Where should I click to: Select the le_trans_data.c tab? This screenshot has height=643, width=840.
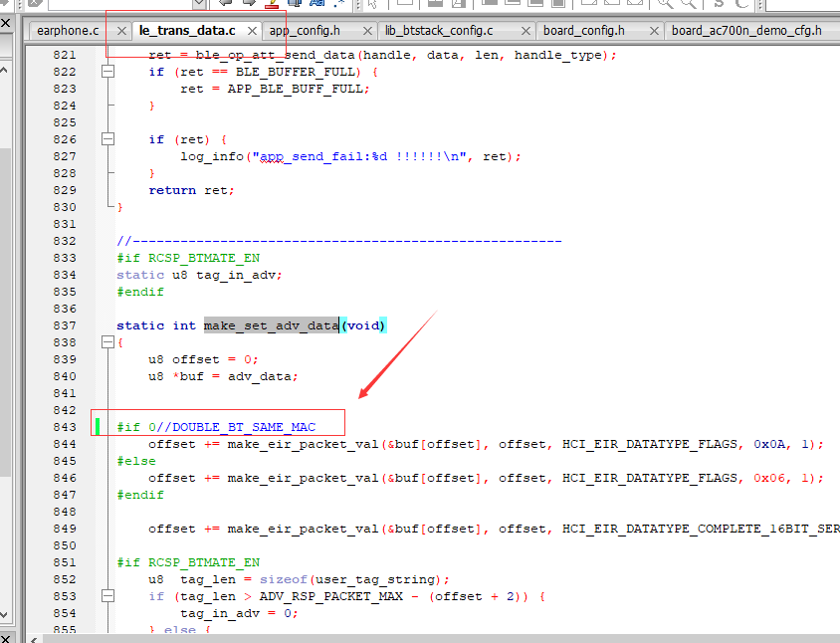(187, 31)
